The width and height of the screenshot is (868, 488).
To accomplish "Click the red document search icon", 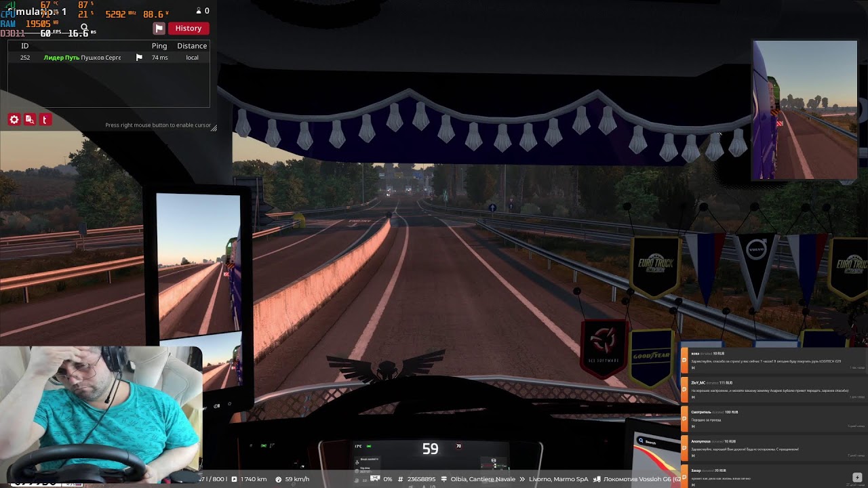I will [x=30, y=119].
